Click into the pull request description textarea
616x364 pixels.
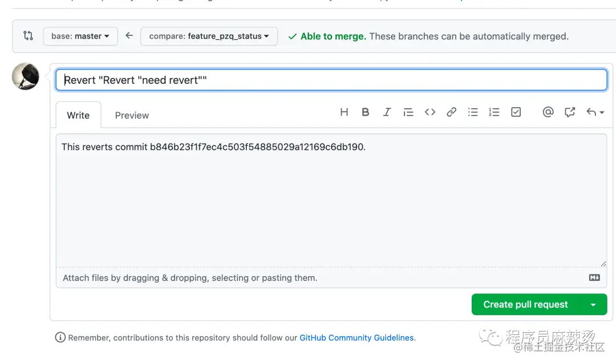click(331, 200)
